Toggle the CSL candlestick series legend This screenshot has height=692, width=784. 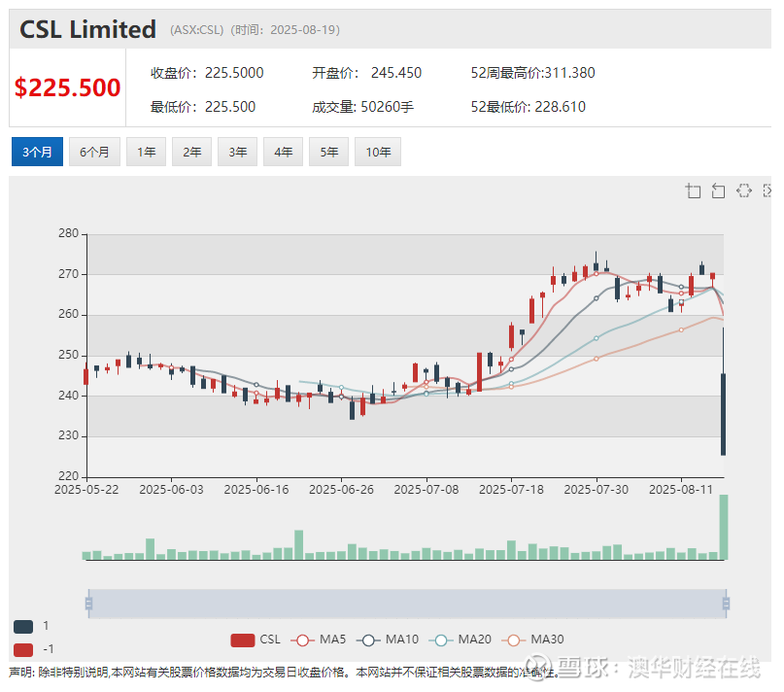(256, 640)
